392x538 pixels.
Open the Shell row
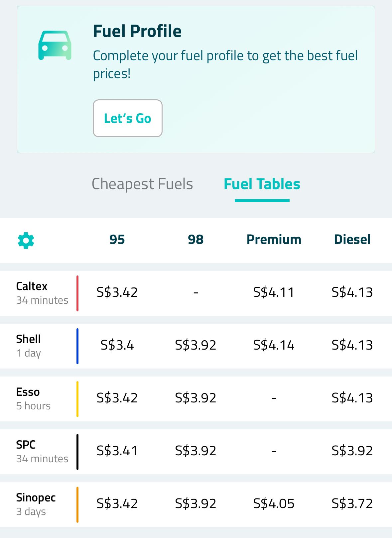click(x=196, y=346)
